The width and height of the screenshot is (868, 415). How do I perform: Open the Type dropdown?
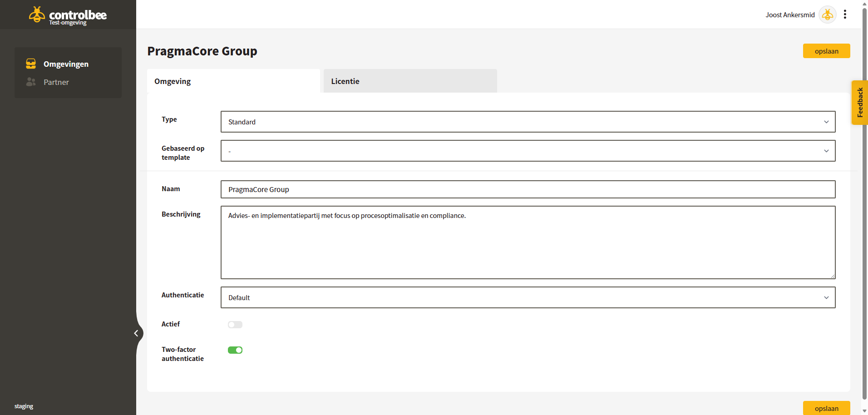click(x=528, y=122)
